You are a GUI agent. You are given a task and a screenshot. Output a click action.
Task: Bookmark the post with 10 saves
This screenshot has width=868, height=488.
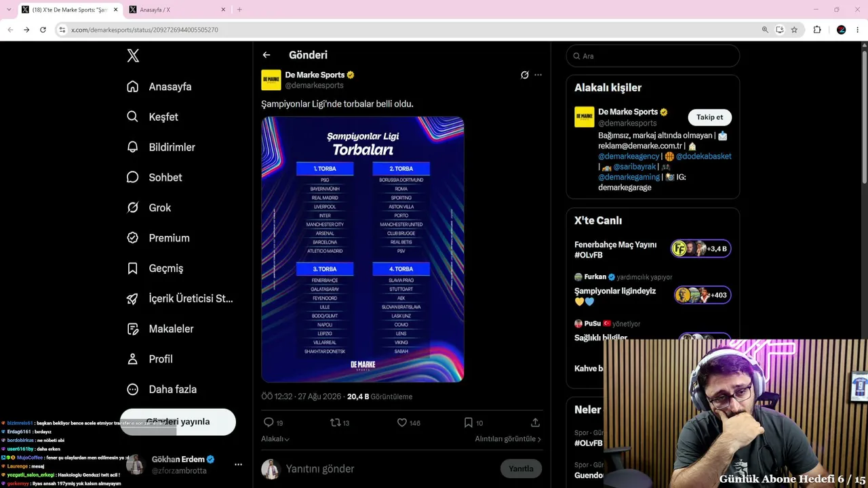pos(468,422)
